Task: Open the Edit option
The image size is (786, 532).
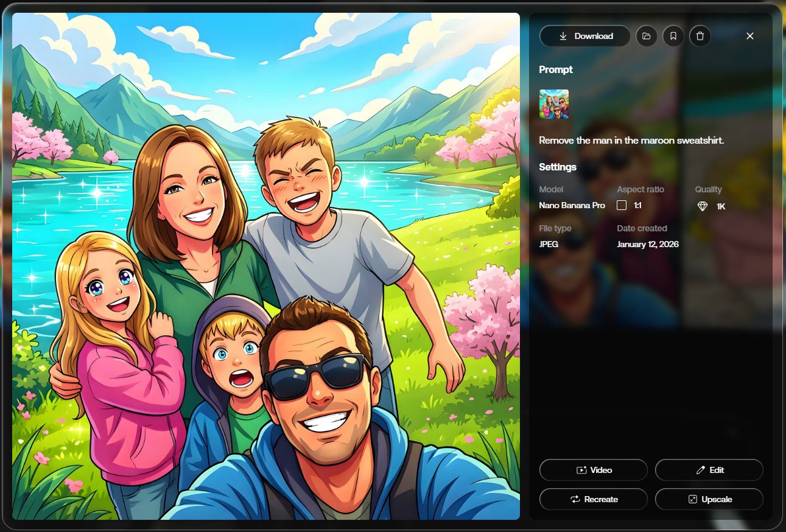Action: point(709,470)
